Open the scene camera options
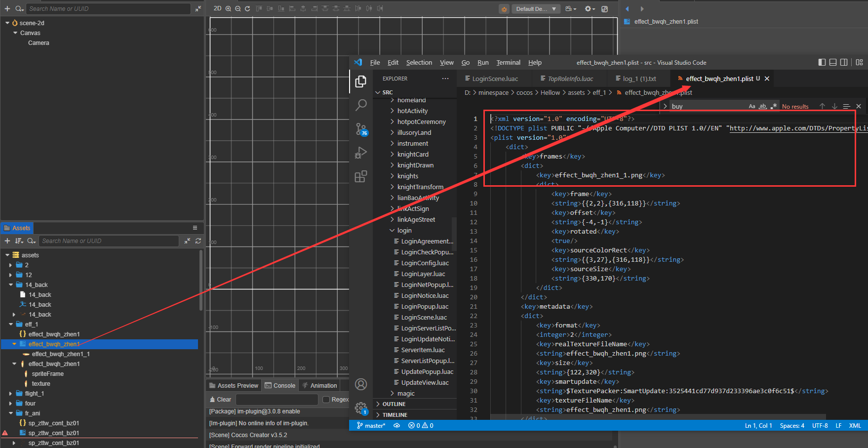Screen dimensions: 868x448 point(571,9)
